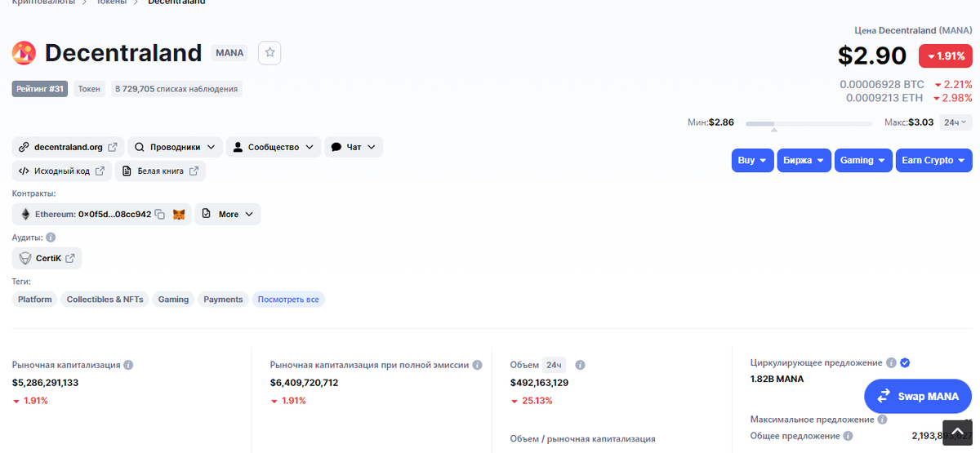Select the Payments tag

[223, 300]
